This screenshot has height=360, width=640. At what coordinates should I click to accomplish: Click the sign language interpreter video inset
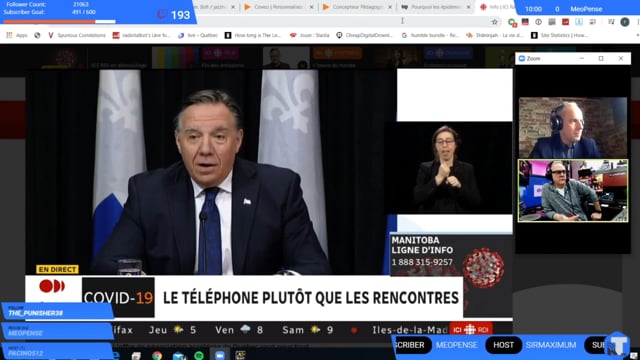(x=448, y=168)
